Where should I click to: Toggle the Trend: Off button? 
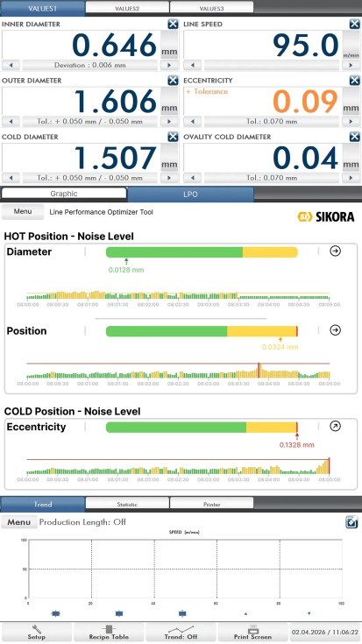point(181,632)
